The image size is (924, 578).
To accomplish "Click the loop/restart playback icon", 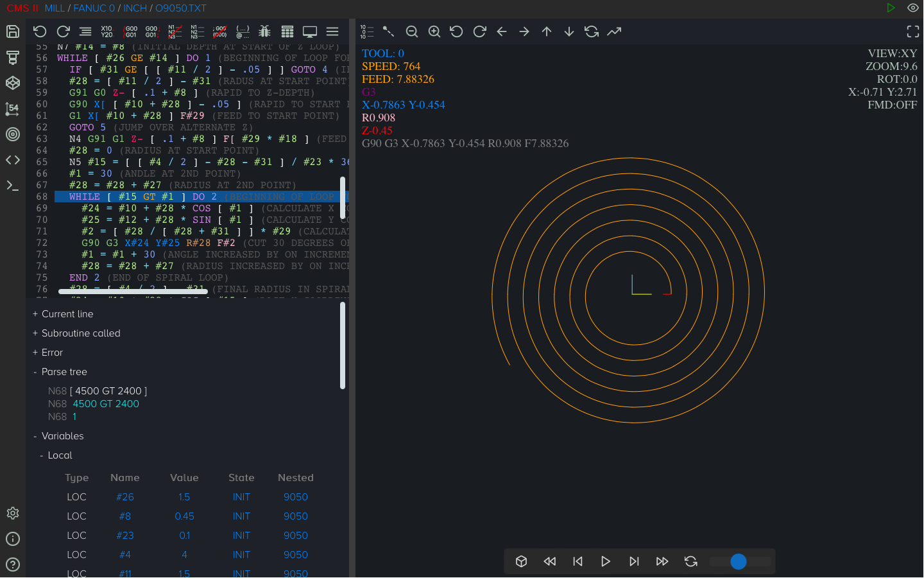I will coord(690,561).
